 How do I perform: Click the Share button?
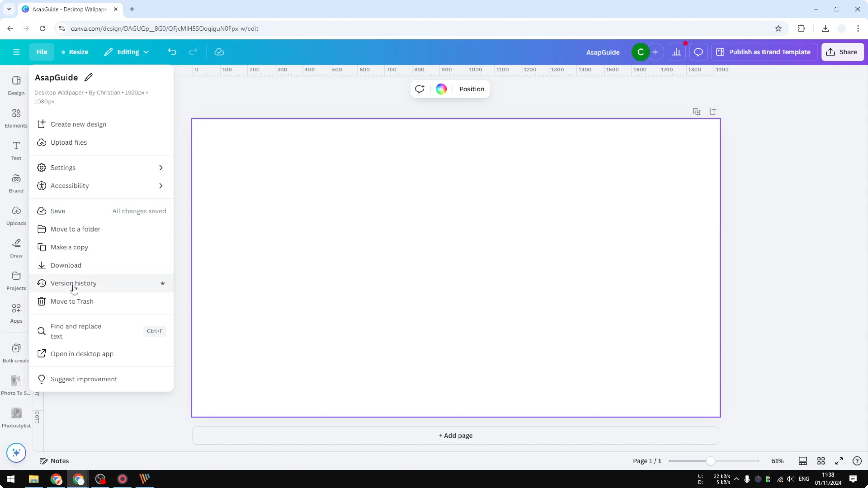pos(842,52)
